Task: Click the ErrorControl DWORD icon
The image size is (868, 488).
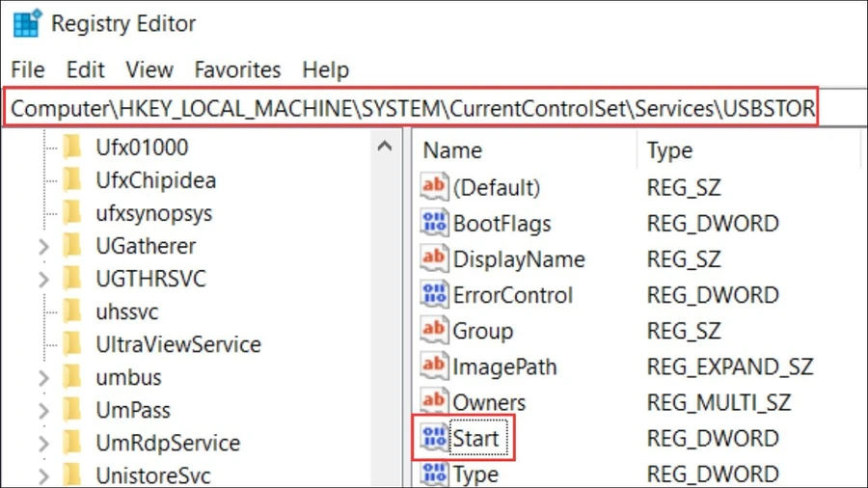Action: click(x=434, y=294)
